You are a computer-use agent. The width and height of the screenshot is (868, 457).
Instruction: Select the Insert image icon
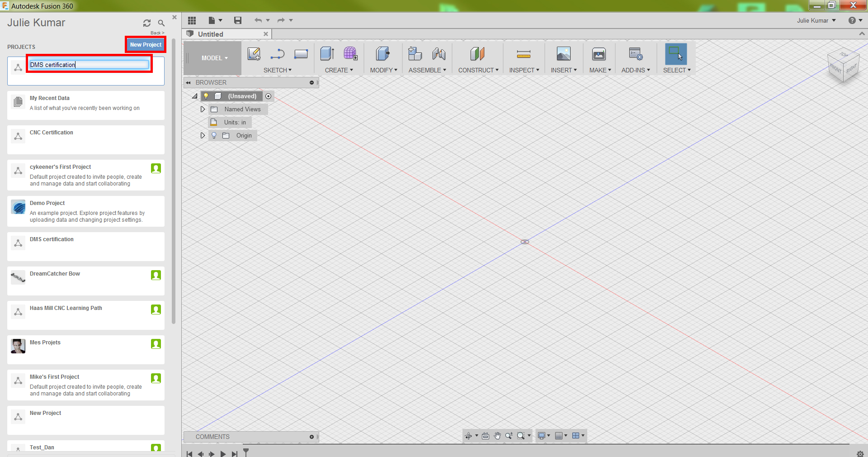tap(563, 54)
